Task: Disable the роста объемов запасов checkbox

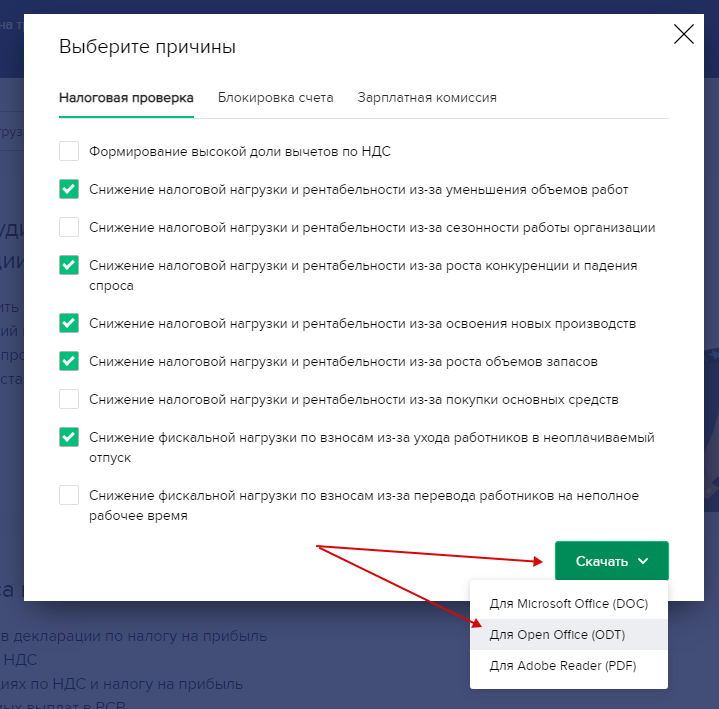Action: click(x=69, y=361)
